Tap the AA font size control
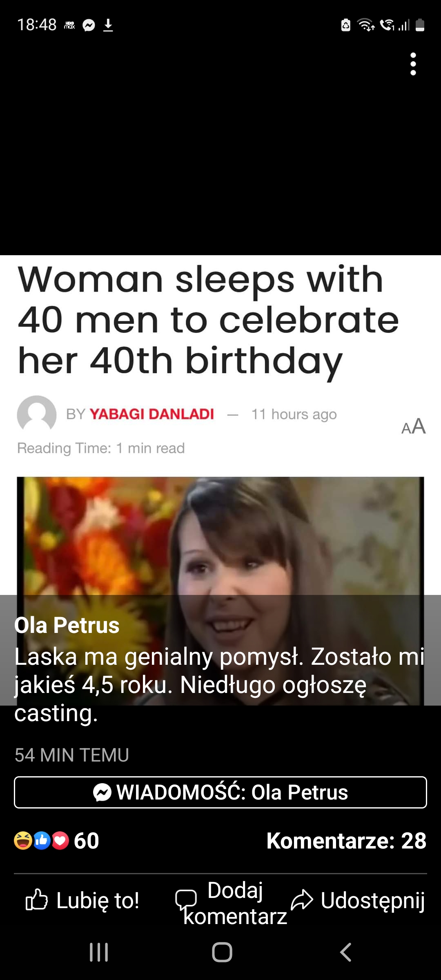 [414, 426]
